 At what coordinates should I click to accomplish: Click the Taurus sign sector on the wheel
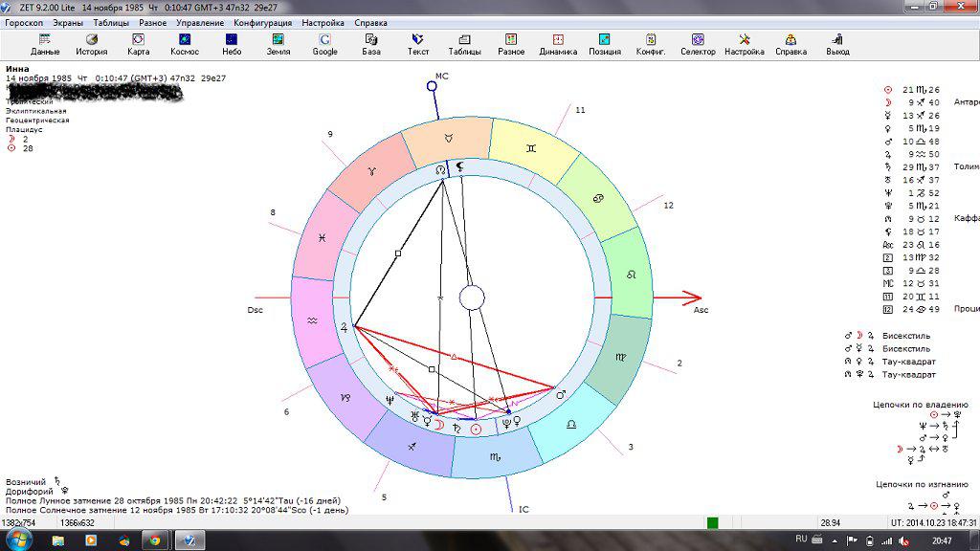coord(448,138)
